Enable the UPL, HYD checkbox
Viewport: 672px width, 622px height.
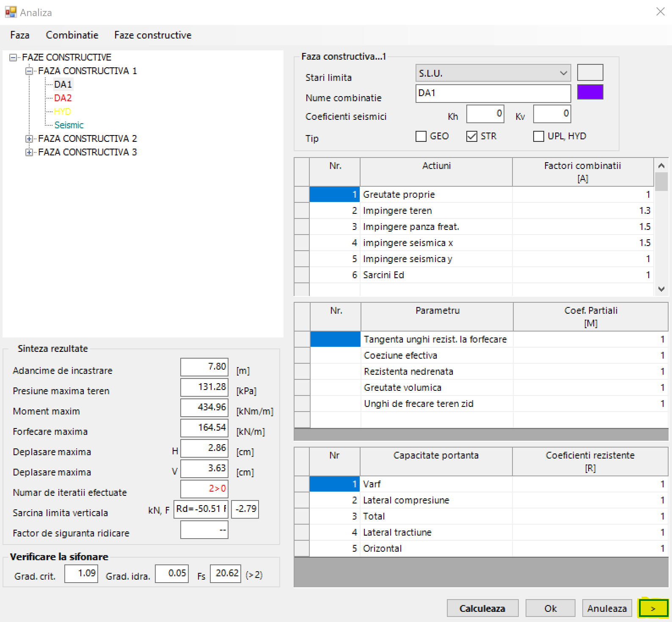click(x=538, y=136)
